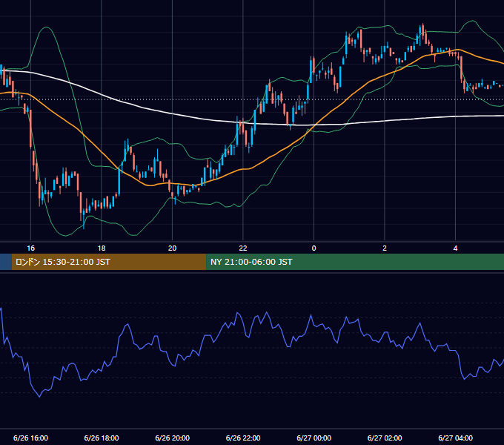Click the 16 hour axis label

30,248
